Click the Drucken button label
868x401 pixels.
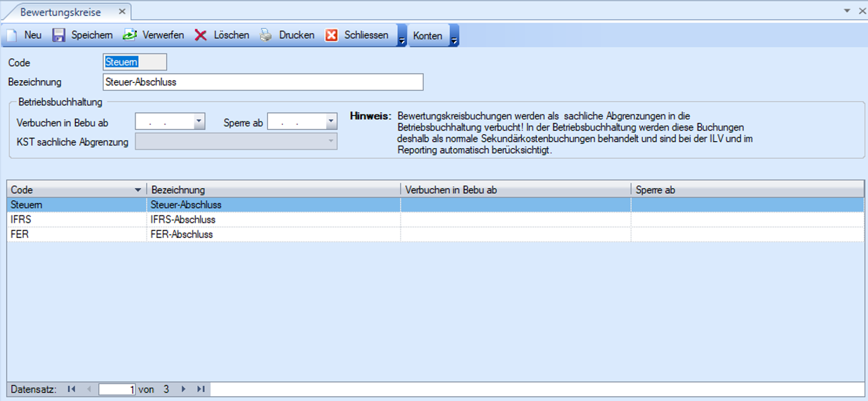click(x=297, y=35)
